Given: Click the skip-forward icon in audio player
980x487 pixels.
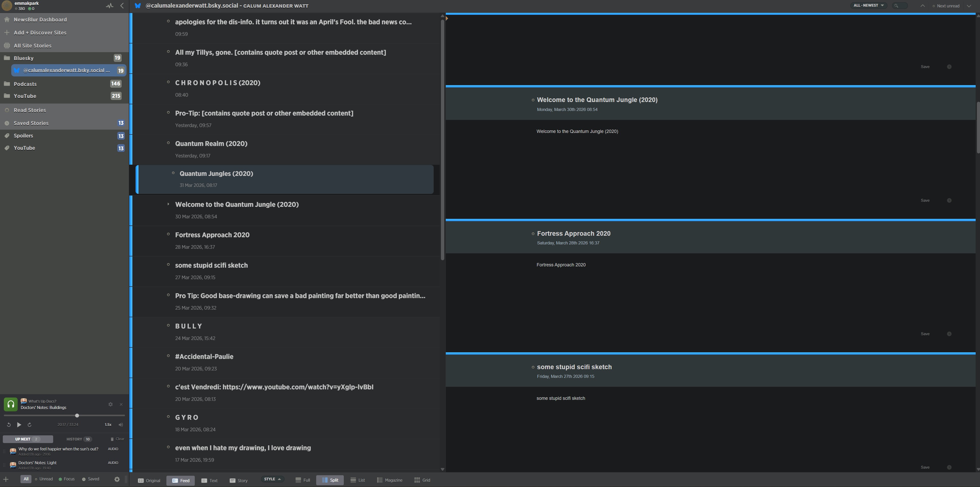Looking at the screenshot, I should pos(30,425).
